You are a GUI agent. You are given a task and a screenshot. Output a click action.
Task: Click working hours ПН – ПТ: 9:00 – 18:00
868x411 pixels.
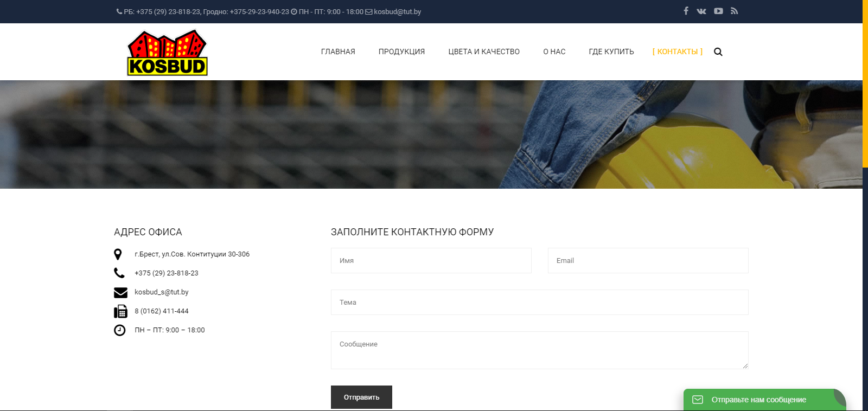click(x=170, y=330)
